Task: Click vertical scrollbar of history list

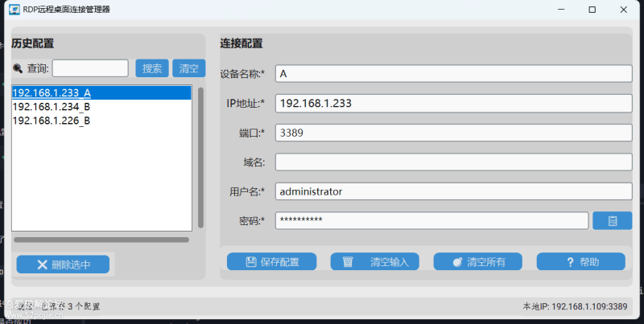Action: pos(200,158)
